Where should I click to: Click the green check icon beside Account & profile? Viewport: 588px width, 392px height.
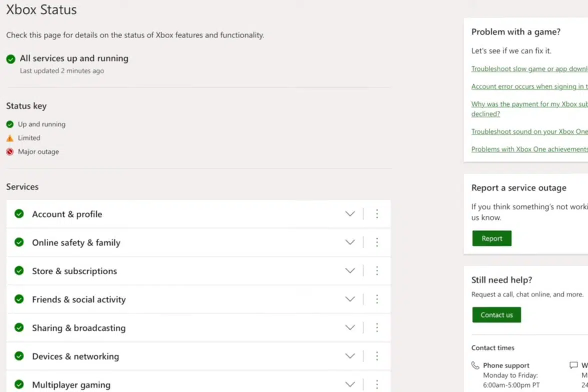(19, 214)
